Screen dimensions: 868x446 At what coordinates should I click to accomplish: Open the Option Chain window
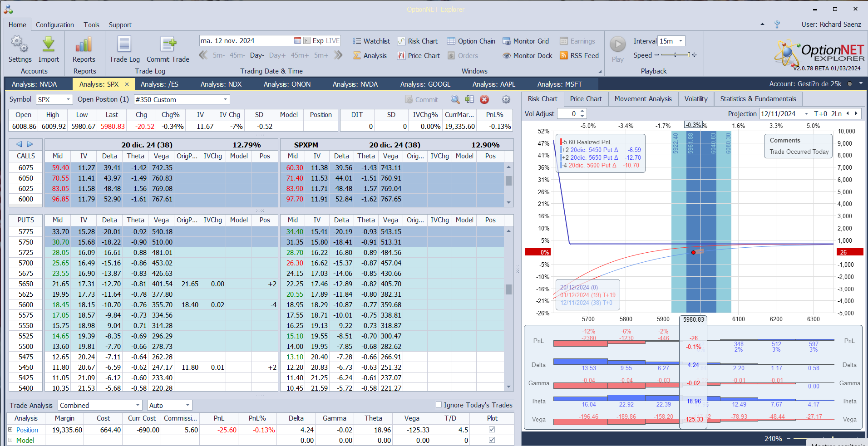pyautogui.click(x=471, y=41)
